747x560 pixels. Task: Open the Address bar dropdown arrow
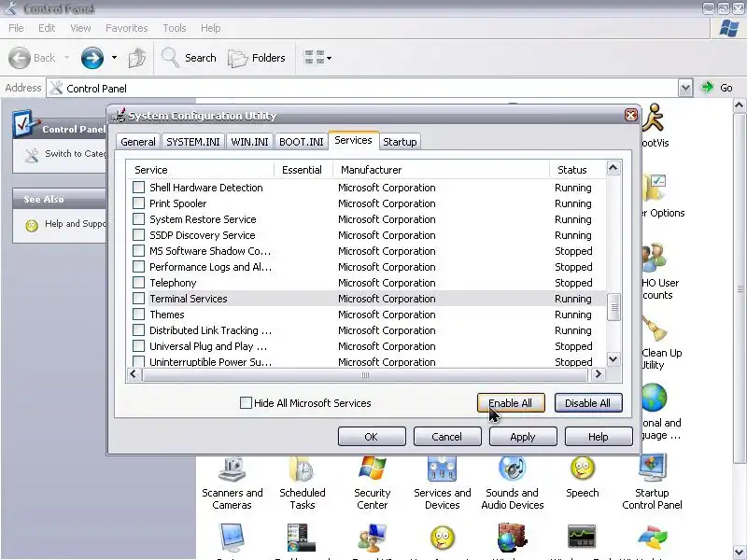[685, 88]
